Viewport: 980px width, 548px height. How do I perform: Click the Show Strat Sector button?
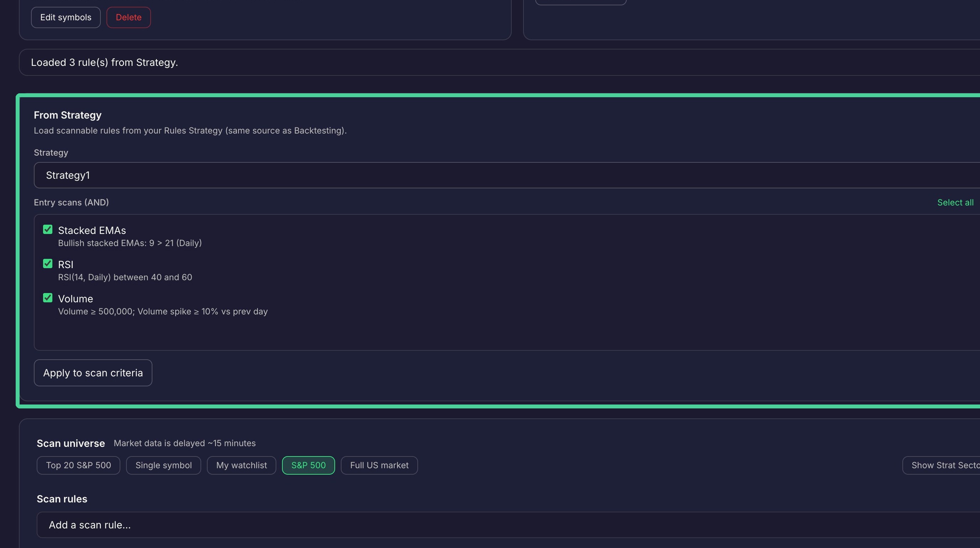point(941,465)
